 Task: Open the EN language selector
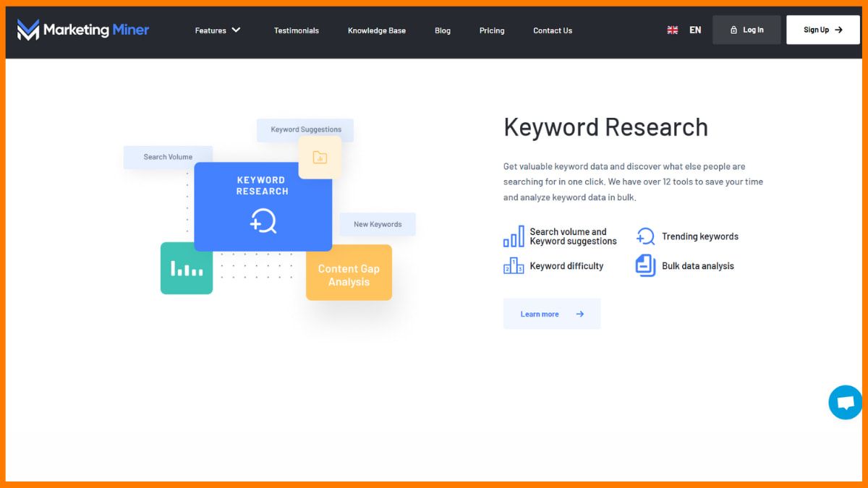[695, 30]
